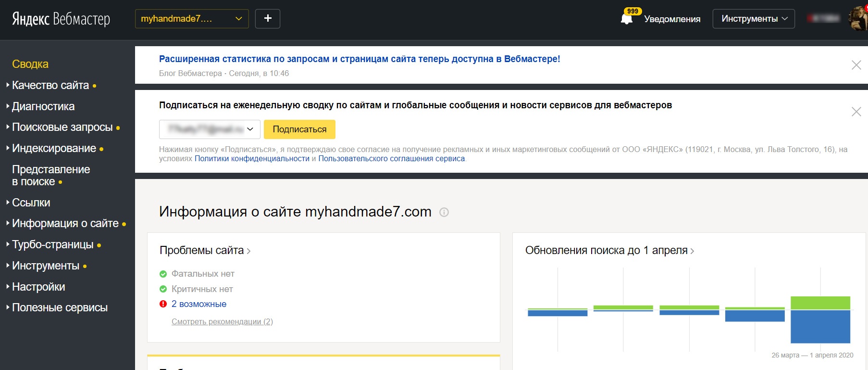Open Представление в поиске sidebar item

[51, 175]
